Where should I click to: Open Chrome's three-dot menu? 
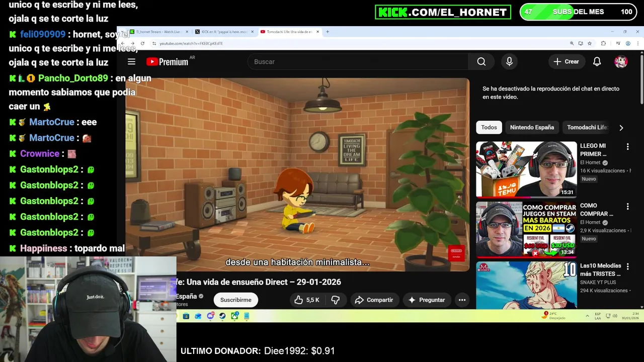(x=638, y=43)
